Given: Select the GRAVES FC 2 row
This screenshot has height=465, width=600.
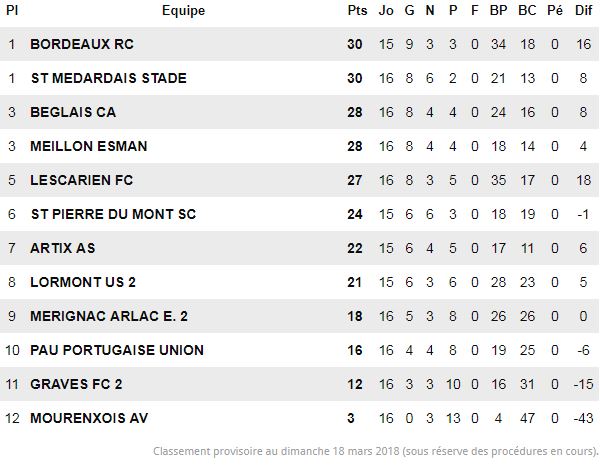Looking at the screenshot, I should (299, 384).
